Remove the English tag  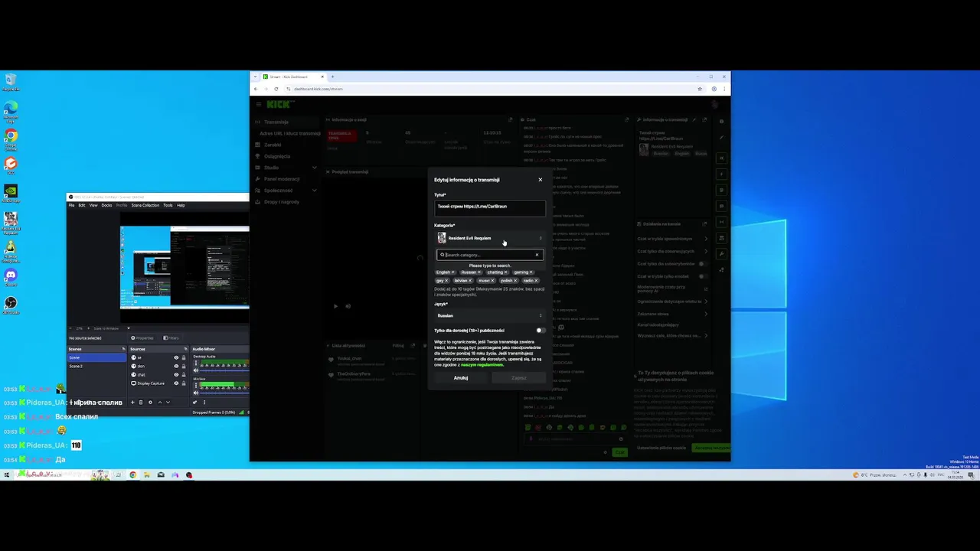pos(453,272)
